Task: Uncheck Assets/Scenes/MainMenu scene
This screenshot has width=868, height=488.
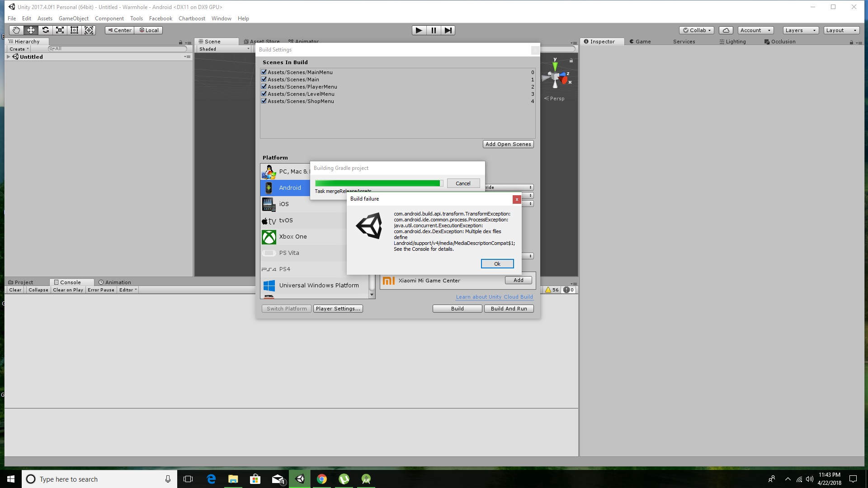Action: (x=264, y=72)
